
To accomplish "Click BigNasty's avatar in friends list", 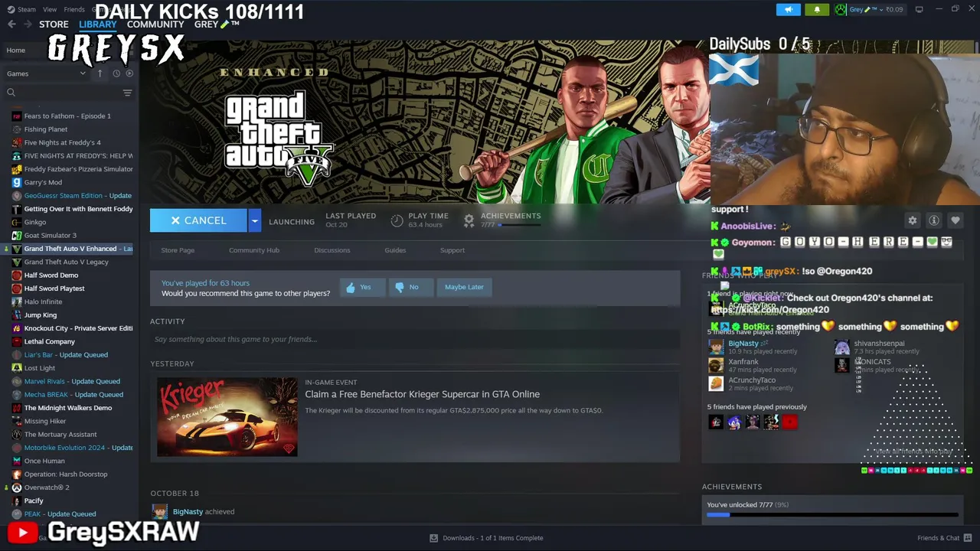I will [x=716, y=347].
